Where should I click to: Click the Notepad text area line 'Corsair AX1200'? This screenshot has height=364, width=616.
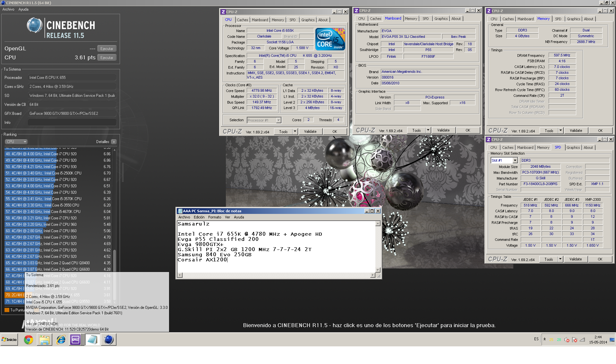click(x=202, y=260)
